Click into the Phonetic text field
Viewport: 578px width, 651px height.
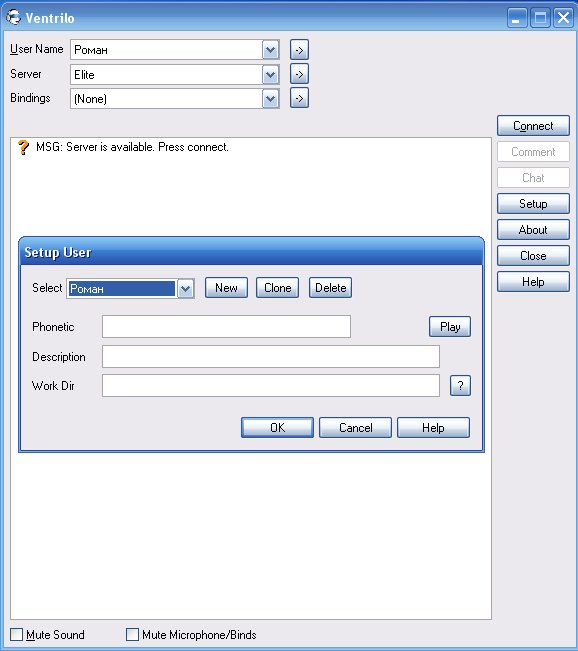click(x=226, y=326)
